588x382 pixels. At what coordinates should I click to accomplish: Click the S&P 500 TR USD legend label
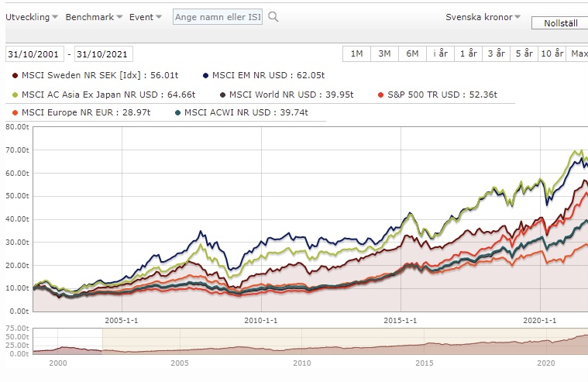pos(442,95)
